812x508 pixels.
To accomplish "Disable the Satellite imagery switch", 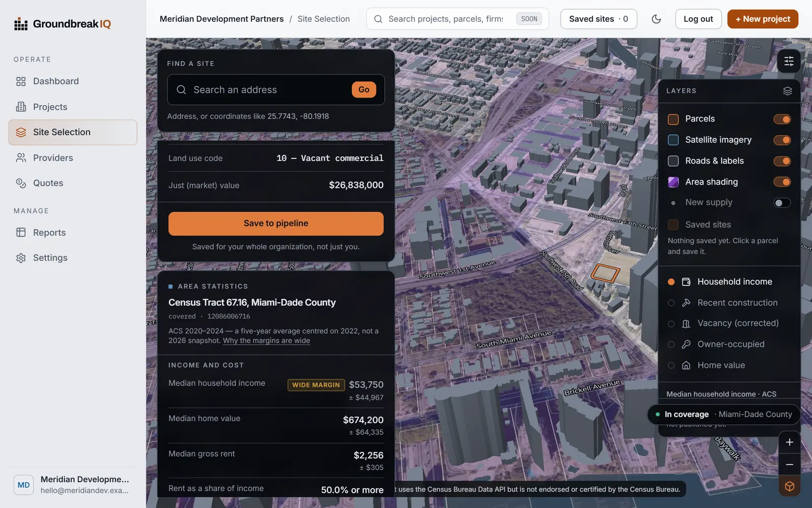I will coord(782,140).
